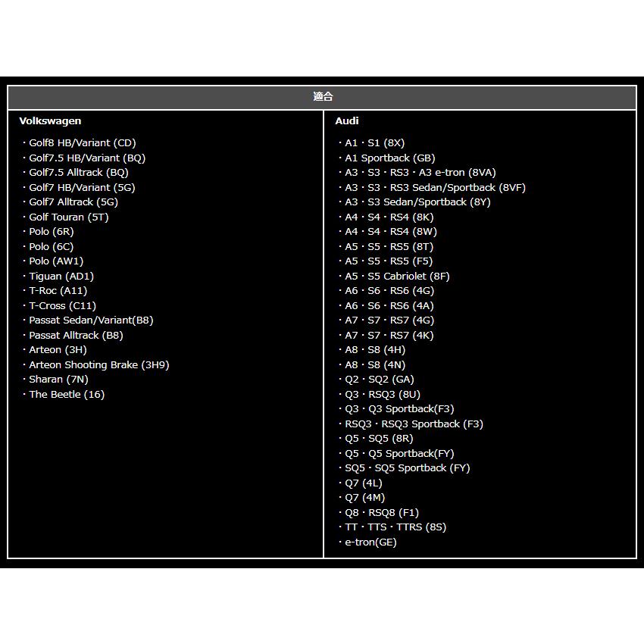The width and height of the screenshot is (644, 644).
Task: Click the A1 Sportback (GB) entry
Action: [x=389, y=158]
